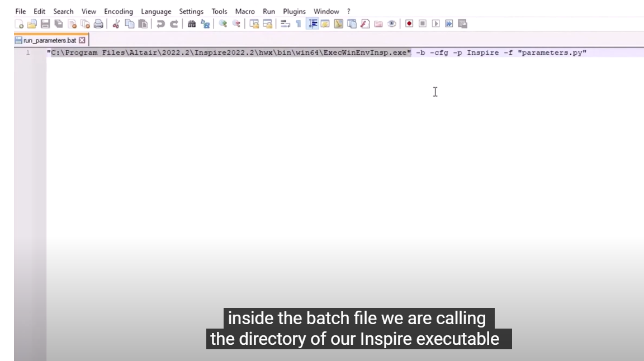Zoom out with the magnifier icon
The height and width of the screenshot is (361, 644).
point(236,24)
